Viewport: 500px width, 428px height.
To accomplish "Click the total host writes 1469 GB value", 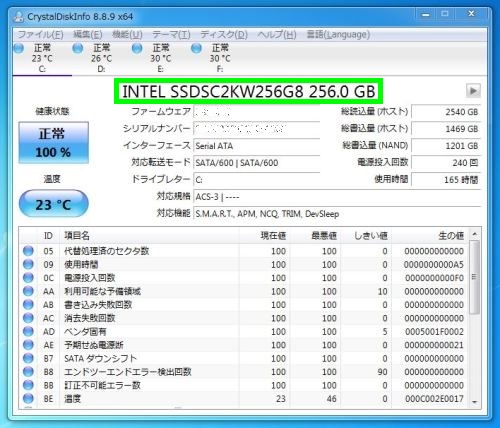I will (446, 129).
